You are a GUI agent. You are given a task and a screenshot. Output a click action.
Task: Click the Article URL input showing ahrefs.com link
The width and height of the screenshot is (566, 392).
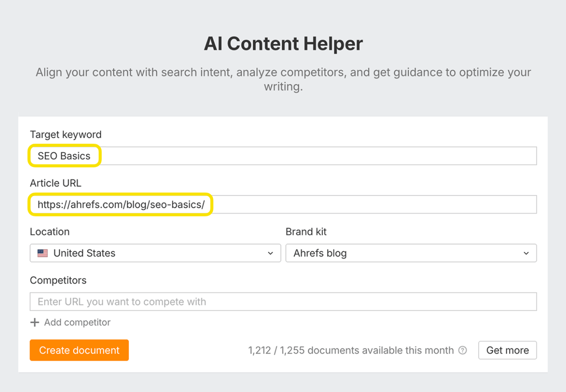pyautogui.click(x=283, y=204)
